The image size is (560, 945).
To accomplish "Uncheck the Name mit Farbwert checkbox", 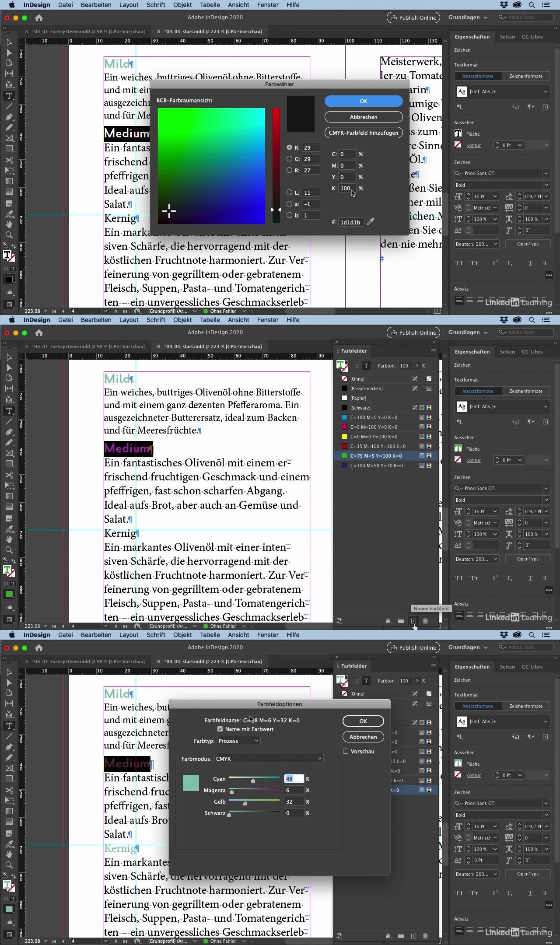I will pos(220,729).
